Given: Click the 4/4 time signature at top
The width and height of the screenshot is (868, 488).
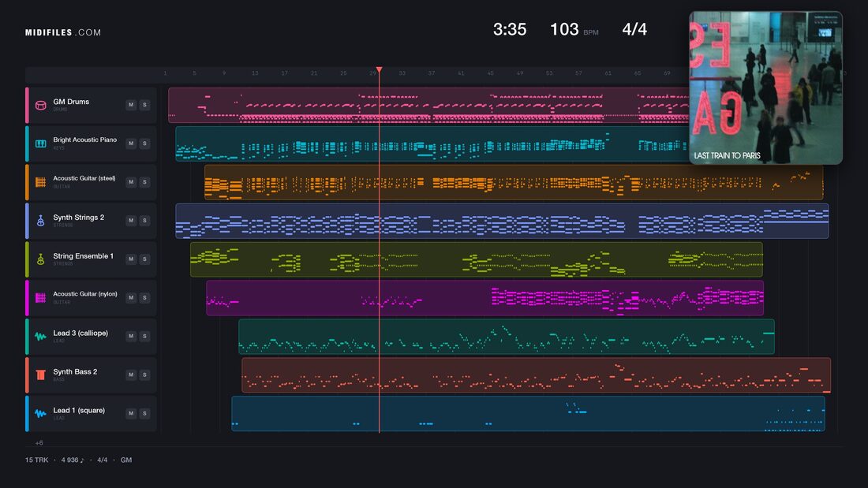Looking at the screenshot, I should point(634,29).
